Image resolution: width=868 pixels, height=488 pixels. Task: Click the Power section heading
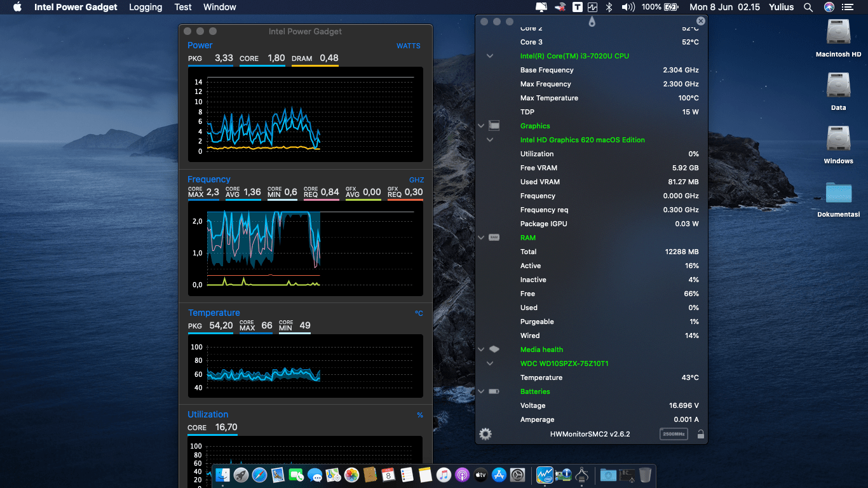pyautogui.click(x=200, y=45)
